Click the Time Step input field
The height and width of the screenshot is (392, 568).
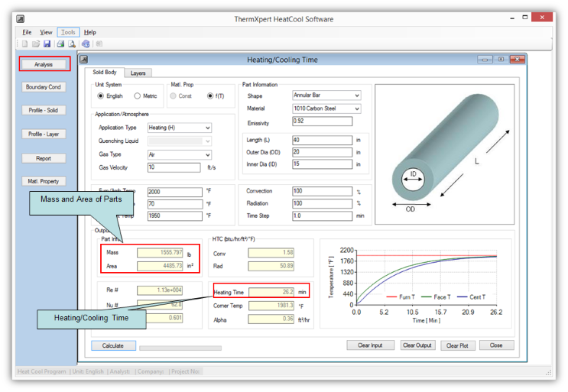click(322, 215)
